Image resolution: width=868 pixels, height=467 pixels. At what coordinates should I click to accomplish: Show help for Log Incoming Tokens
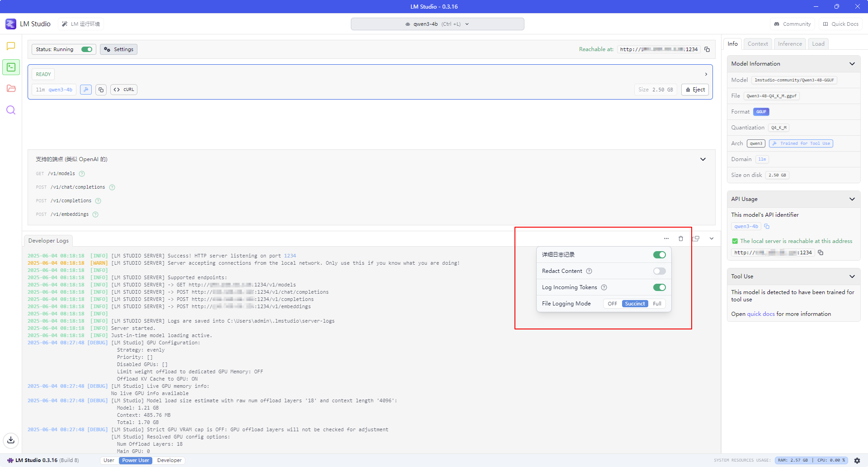tap(604, 287)
